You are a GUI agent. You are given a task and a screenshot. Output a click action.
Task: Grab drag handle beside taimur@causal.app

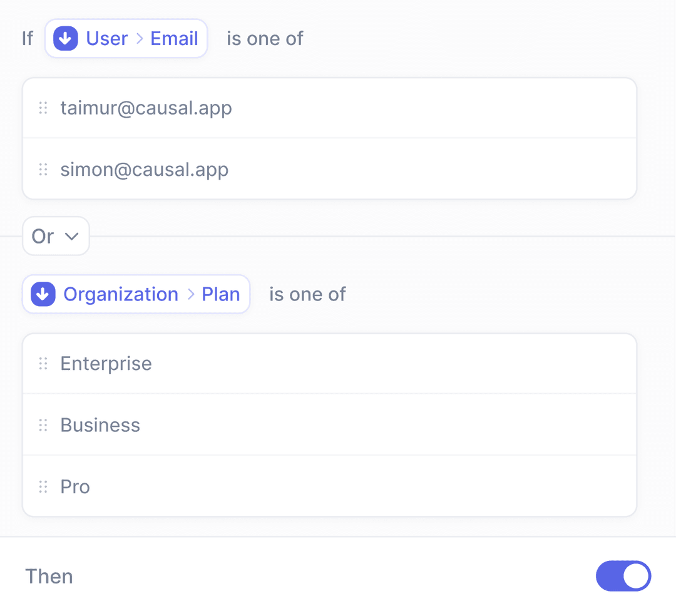[43, 108]
